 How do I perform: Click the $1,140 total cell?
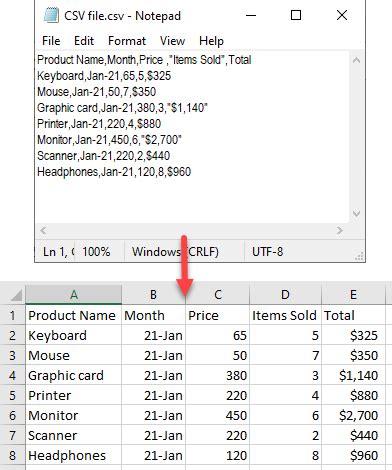(353, 375)
